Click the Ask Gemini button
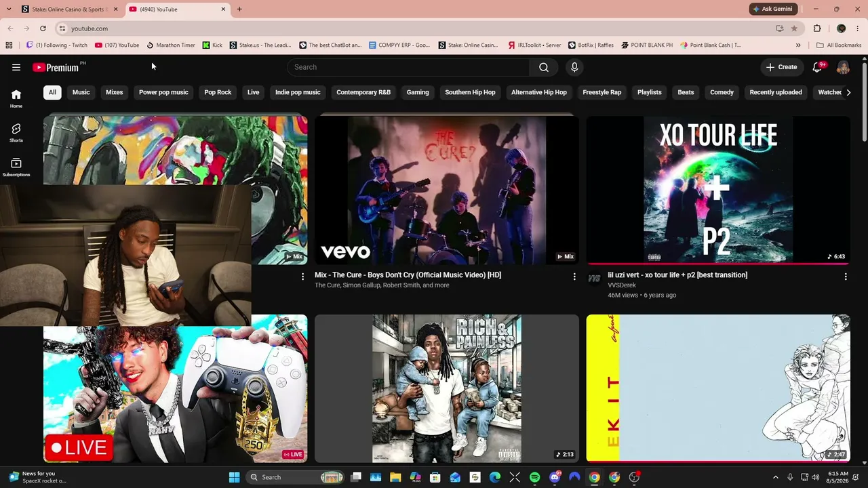 point(772,9)
